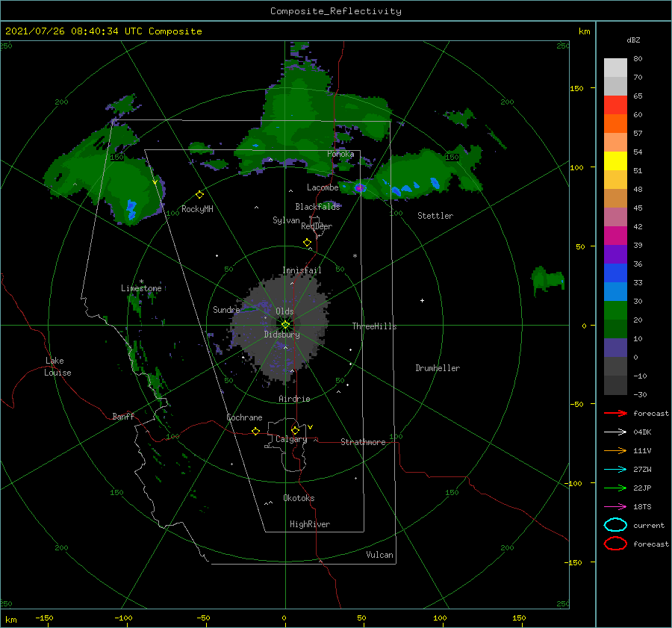Click the cyan current ellipse icon

coord(615,525)
